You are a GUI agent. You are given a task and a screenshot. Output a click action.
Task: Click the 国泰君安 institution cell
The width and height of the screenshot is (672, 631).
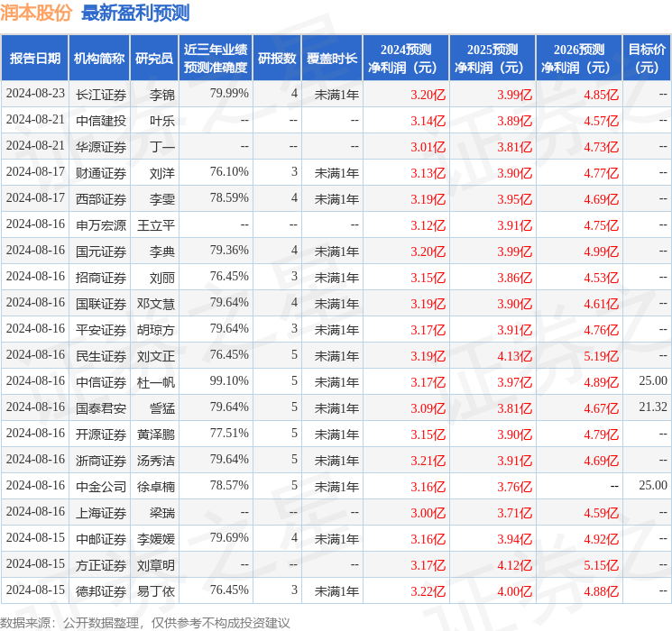coord(101,408)
